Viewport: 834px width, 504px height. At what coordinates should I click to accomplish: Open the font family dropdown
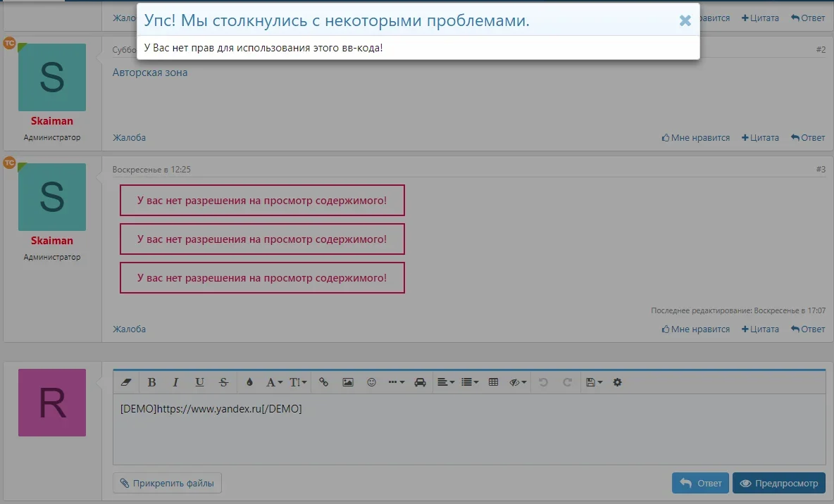click(x=274, y=382)
